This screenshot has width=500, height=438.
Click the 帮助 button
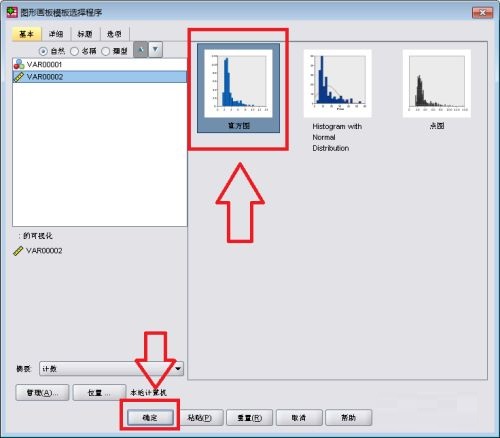click(349, 417)
